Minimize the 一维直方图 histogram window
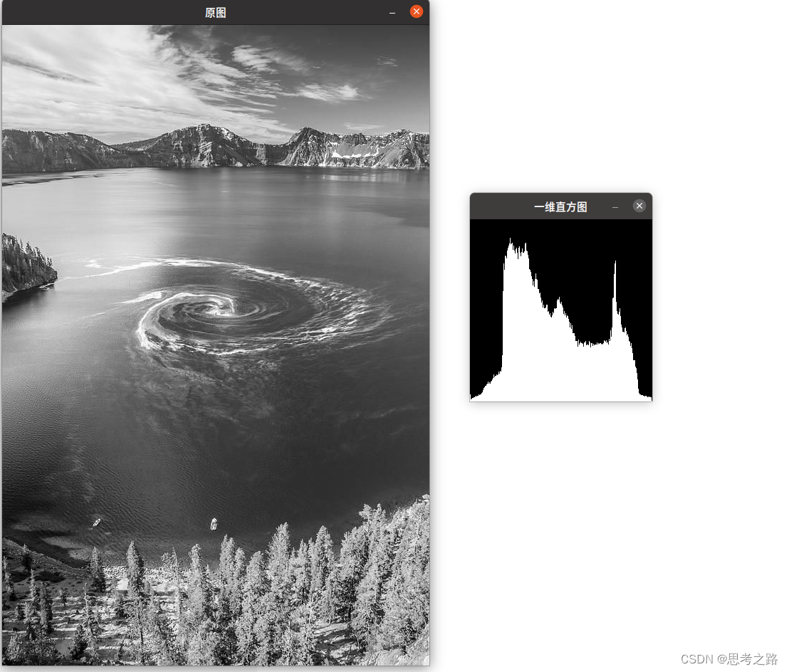The width and height of the screenshot is (789, 672). tap(615, 206)
